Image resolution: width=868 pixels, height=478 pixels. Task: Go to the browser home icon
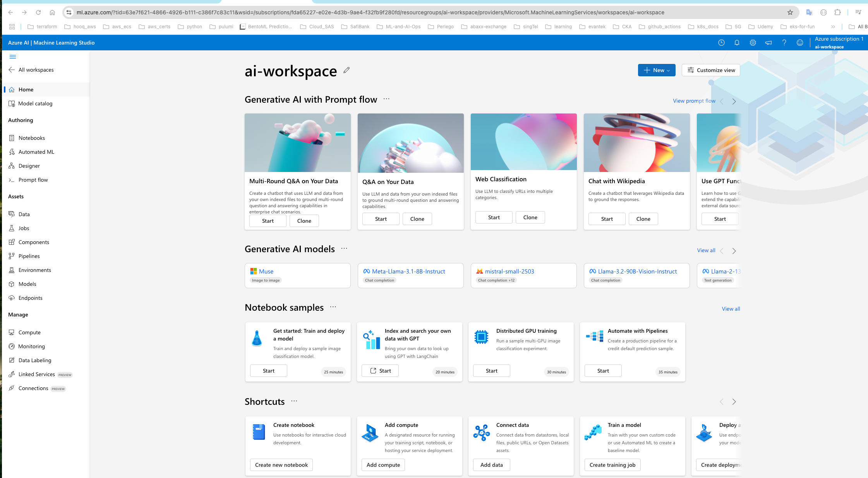52,12
